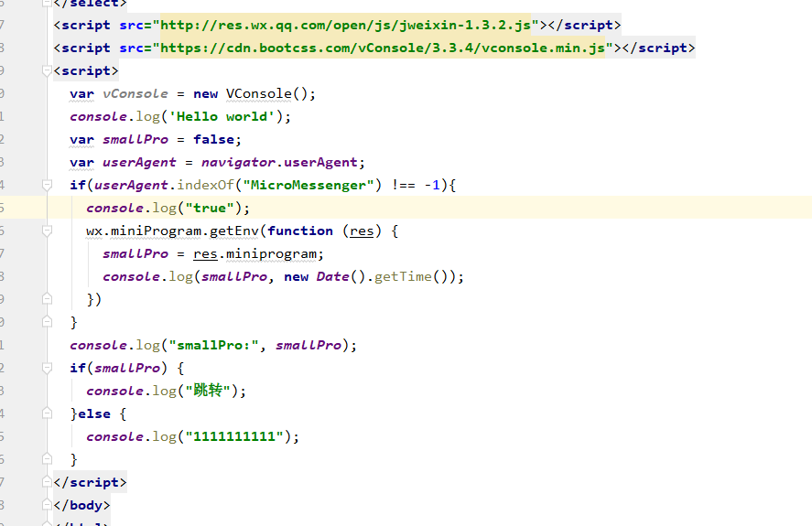Click the getTime() method call
This screenshot has height=526, width=812.
pos(411,276)
